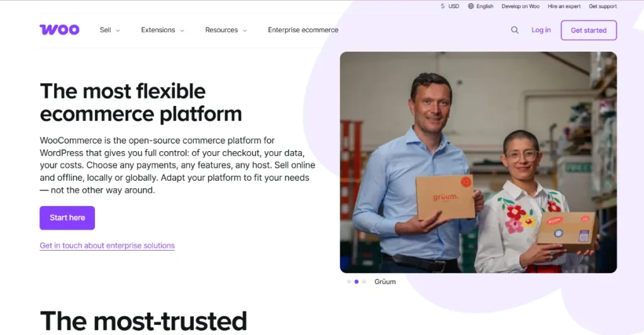Open the Get support link

tap(602, 6)
